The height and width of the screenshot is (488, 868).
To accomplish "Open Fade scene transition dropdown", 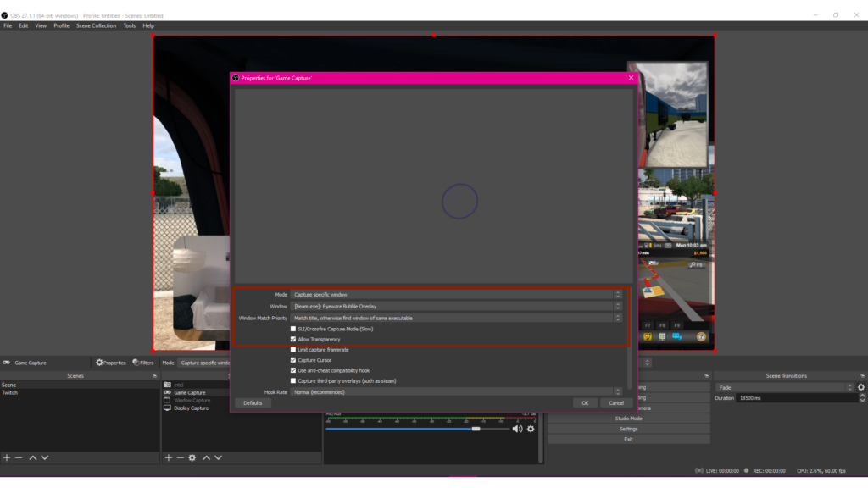I will click(785, 387).
